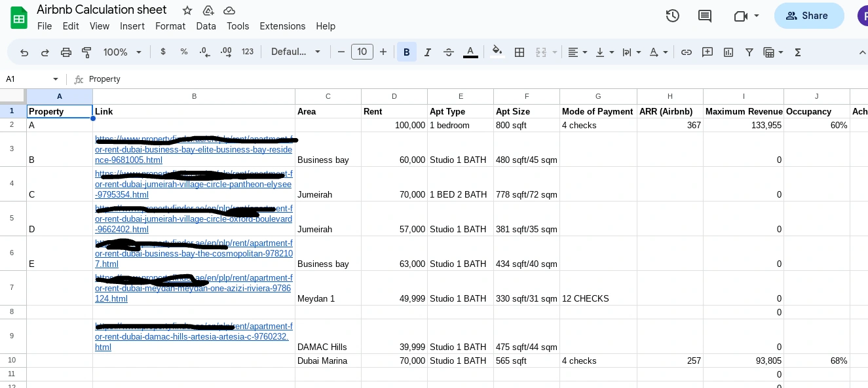The height and width of the screenshot is (388, 868).
Task: Decrease decimal places
Action: 205,52
